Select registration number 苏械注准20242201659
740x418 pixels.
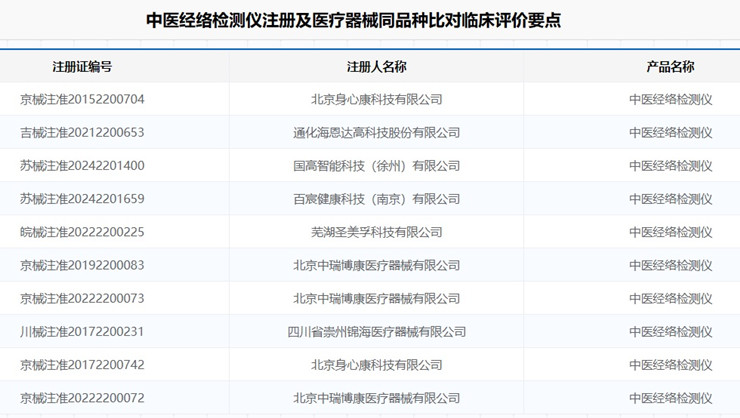point(82,199)
